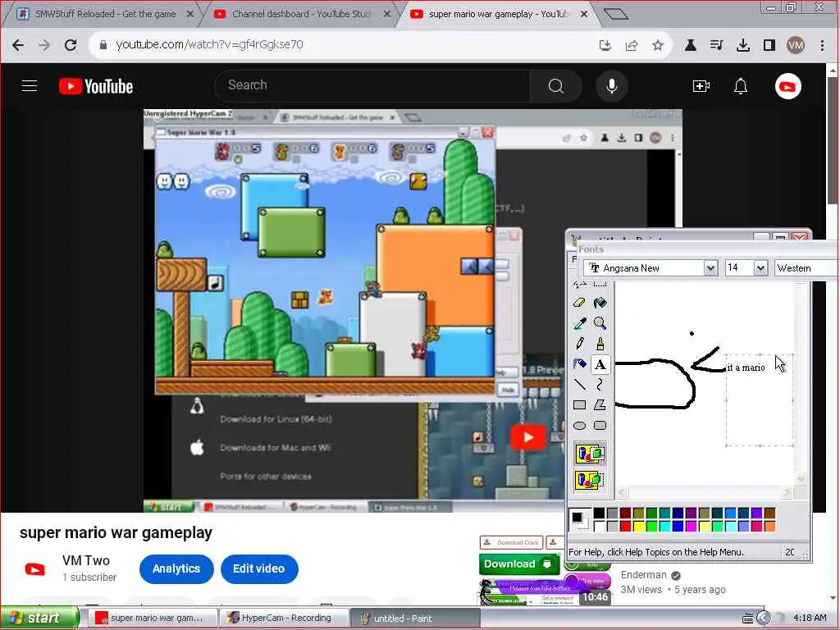Image resolution: width=840 pixels, height=630 pixels.
Task: Click the YouTube search magnifier button
Action: pyautogui.click(x=555, y=85)
